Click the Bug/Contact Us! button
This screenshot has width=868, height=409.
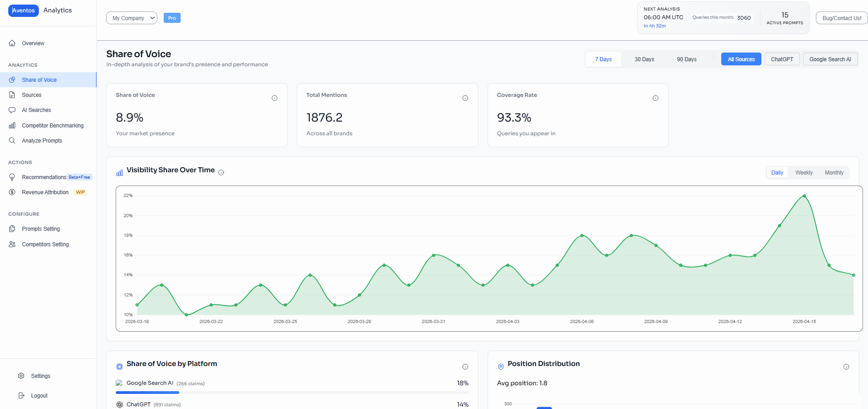click(x=841, y=18)
